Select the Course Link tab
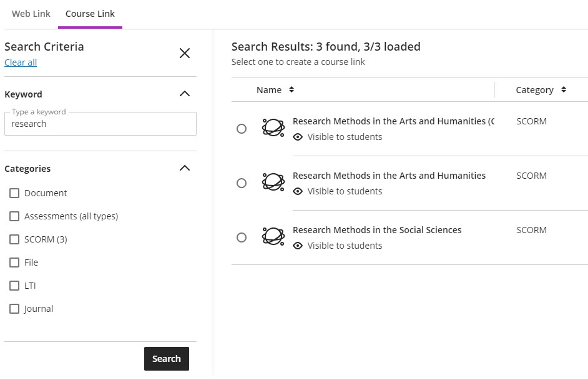Image resolution: width=588 pixels, height=380 pixels. pyautogui.click(x=90, y=14)
